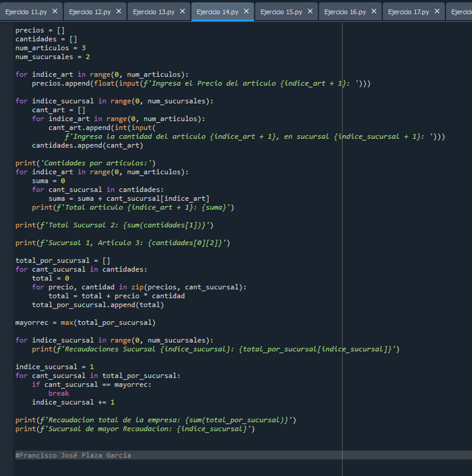Close the Ejercicio 13.py tab
Screen dimensions: 472x476
(x=182, y=11)
